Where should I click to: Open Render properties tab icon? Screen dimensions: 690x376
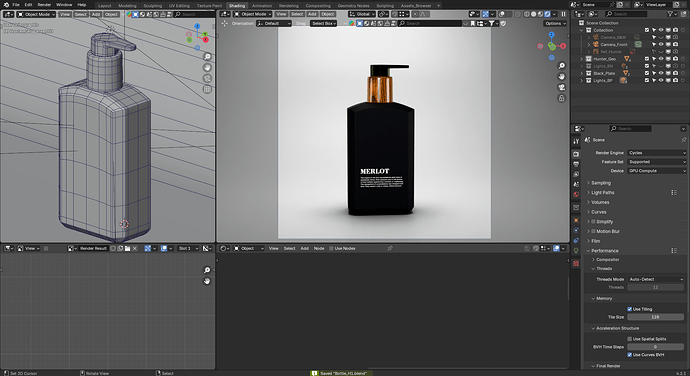click(x=576, y=154)
